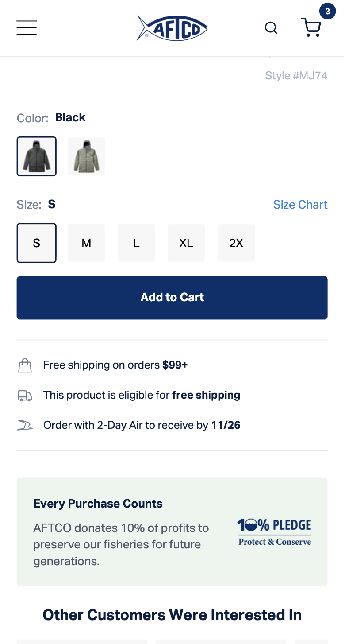
Task: Select size S
Action: coord(36,243)
